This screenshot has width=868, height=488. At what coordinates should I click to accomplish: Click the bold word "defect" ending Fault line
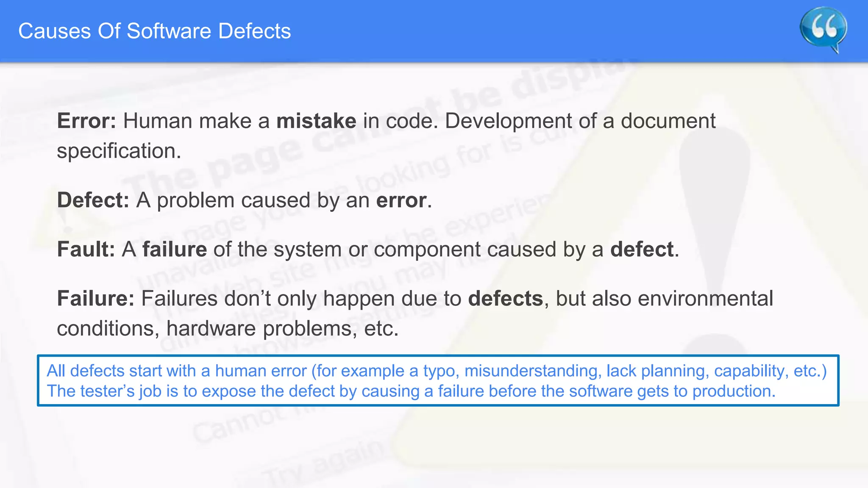642,250
